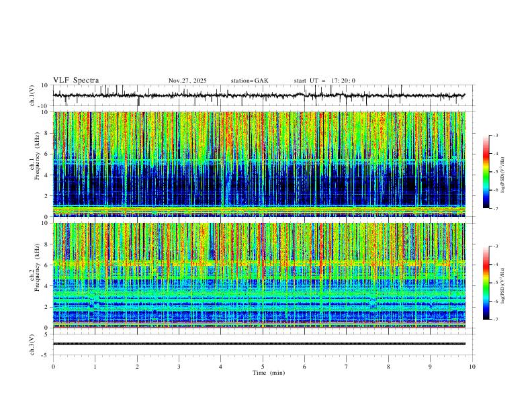Screen dimensions: 532x411
Task: Click the ch.2 spectrogram color scale bar
Action: [x=486, y=283]
